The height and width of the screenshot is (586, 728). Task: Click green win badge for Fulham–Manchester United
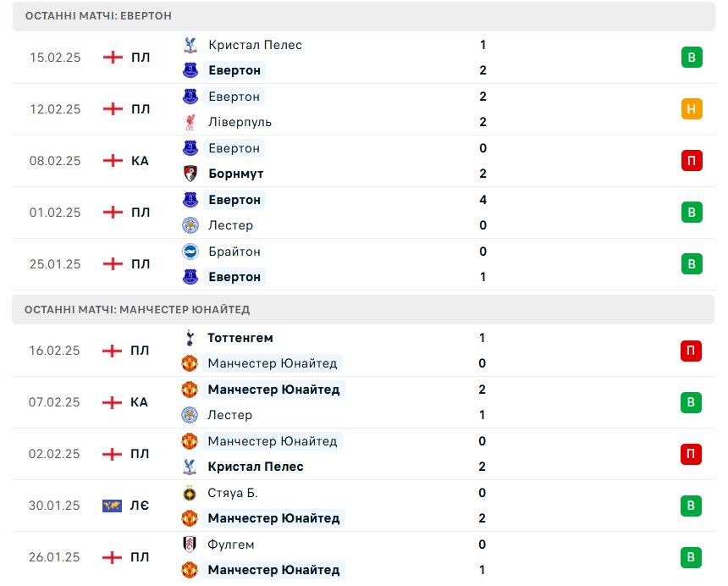[691, 557]
